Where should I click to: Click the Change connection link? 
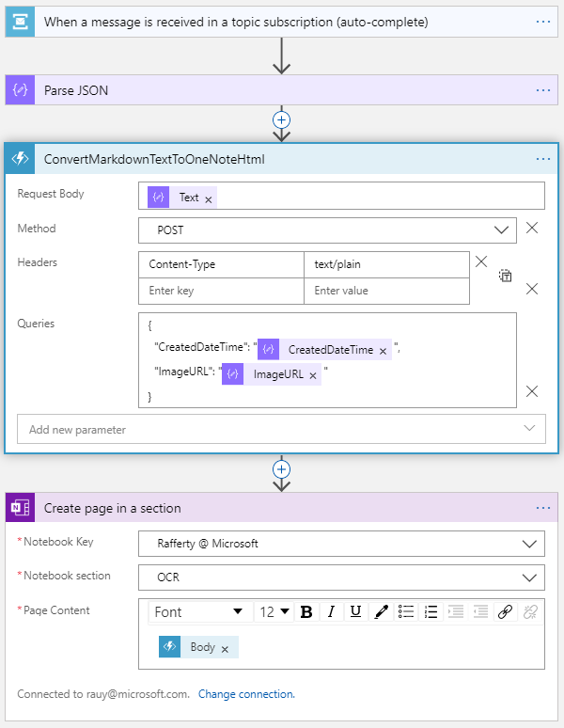[246, 694]
